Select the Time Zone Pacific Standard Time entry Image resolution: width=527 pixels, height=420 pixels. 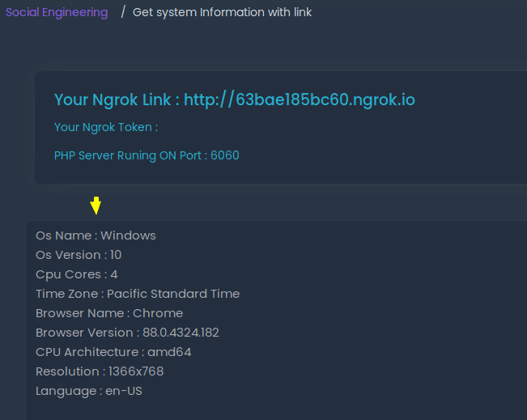[138, 294]
